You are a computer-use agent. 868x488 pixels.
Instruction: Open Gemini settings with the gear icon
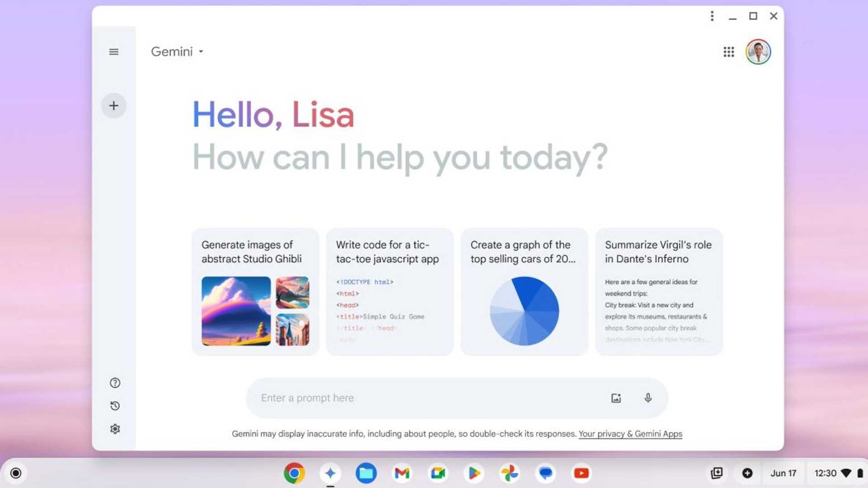click(115, 429)
